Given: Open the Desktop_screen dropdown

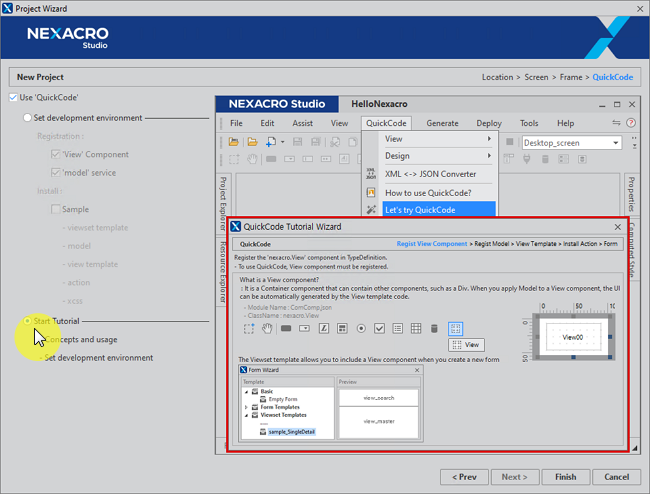Looking at the screenshot, I should (614, 143).
